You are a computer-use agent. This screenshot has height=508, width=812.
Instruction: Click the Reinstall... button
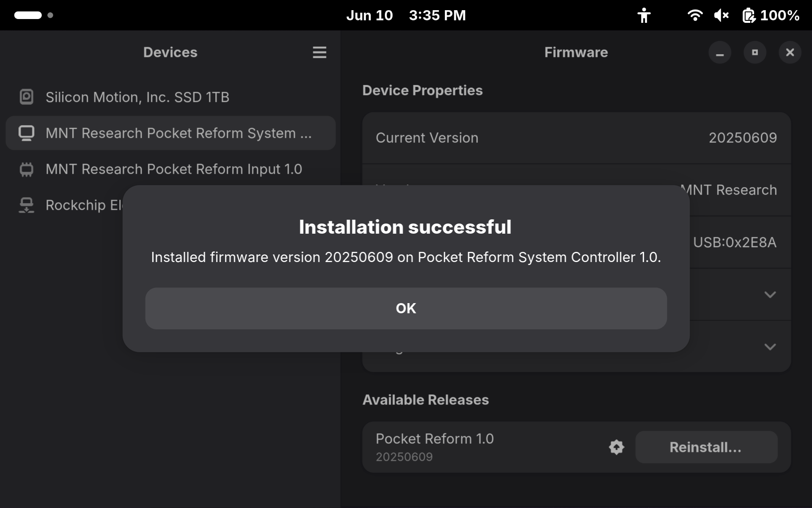(706, 447)
